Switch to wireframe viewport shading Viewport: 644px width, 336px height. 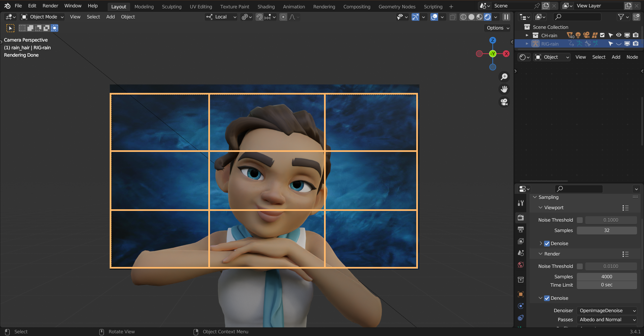click(x=463, y=17)
